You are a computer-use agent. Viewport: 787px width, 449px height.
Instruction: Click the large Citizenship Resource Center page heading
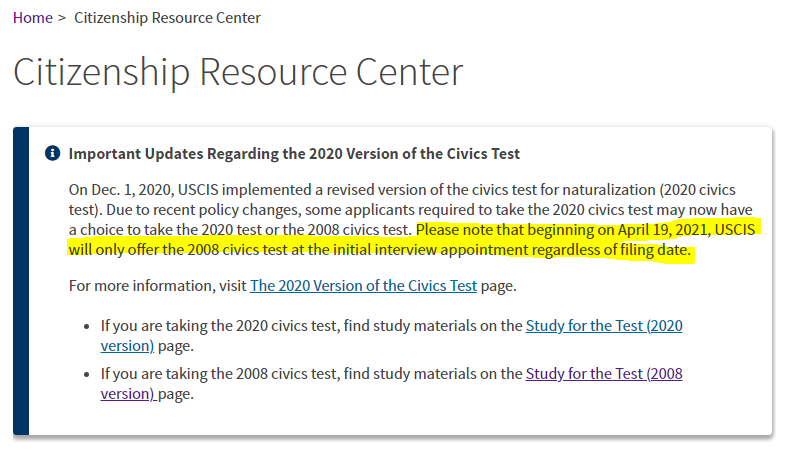click(238, 72)
